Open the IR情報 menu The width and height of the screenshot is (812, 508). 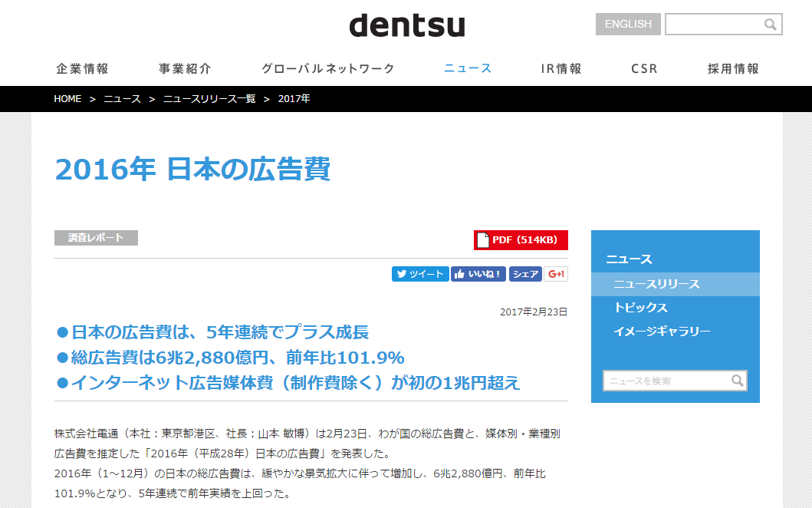point(561,68)
